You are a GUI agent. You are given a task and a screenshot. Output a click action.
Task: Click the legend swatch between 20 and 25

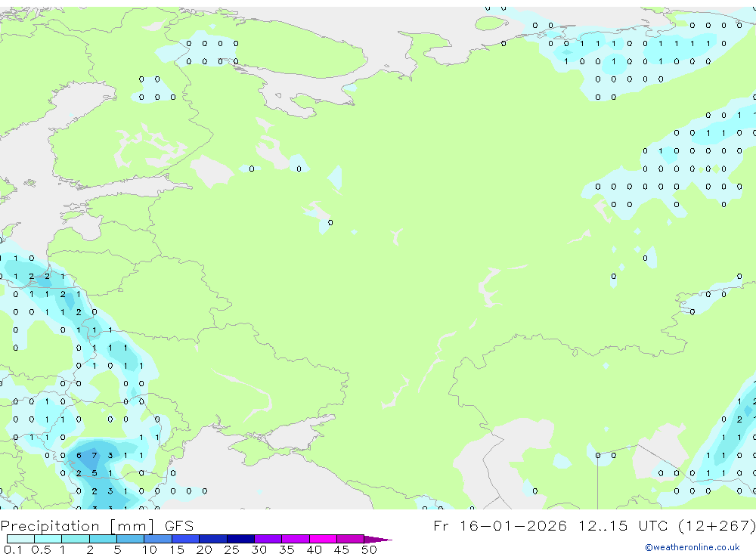pyautogui.click(x=213, y=539)
